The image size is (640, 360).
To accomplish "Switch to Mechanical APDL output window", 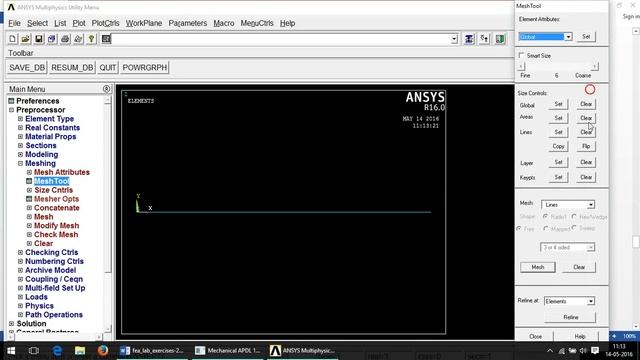I will (x=228, y=351).
